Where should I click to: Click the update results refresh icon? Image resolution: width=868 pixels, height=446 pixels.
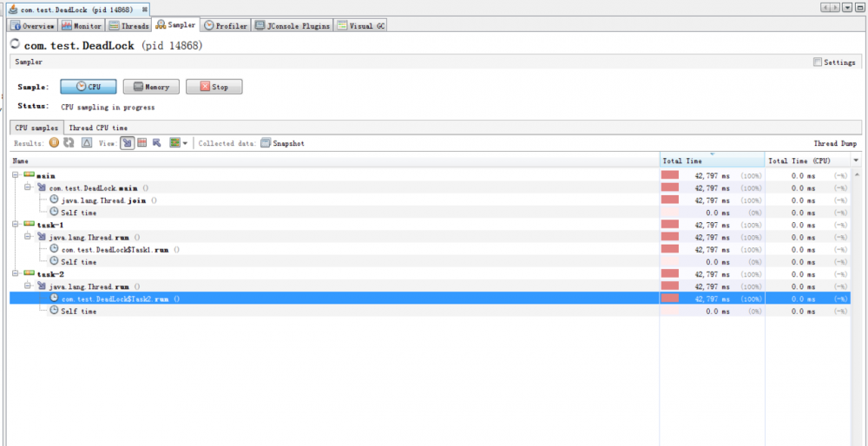point(69,143)
